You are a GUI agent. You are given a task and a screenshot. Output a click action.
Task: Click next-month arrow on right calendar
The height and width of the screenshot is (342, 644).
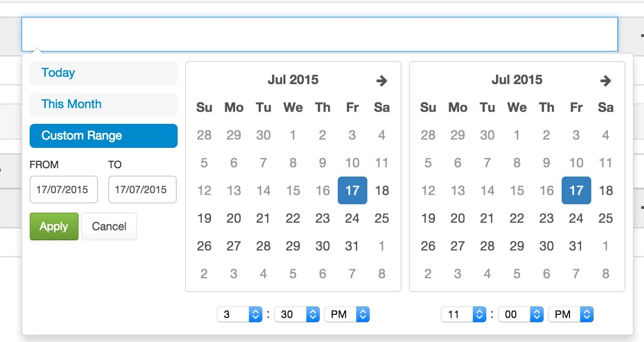point(606,81)
